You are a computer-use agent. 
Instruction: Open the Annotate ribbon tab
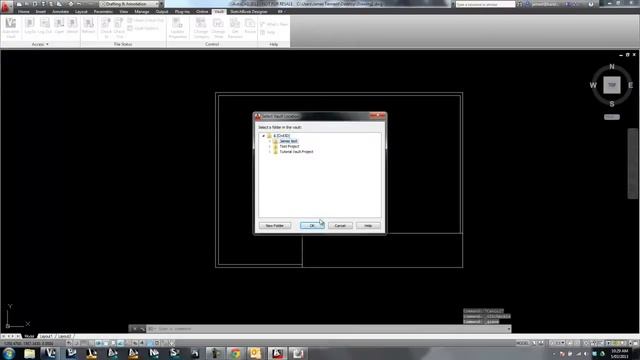pos(60,11)
